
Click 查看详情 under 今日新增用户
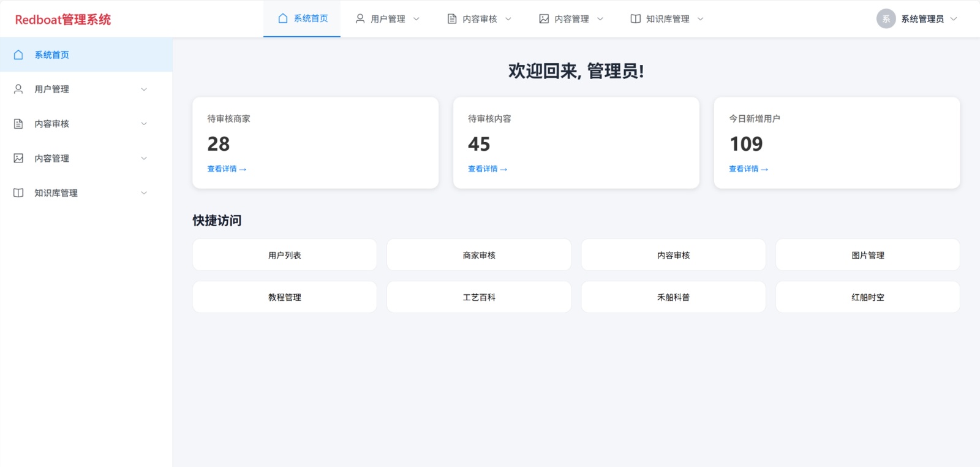(748, 169)
